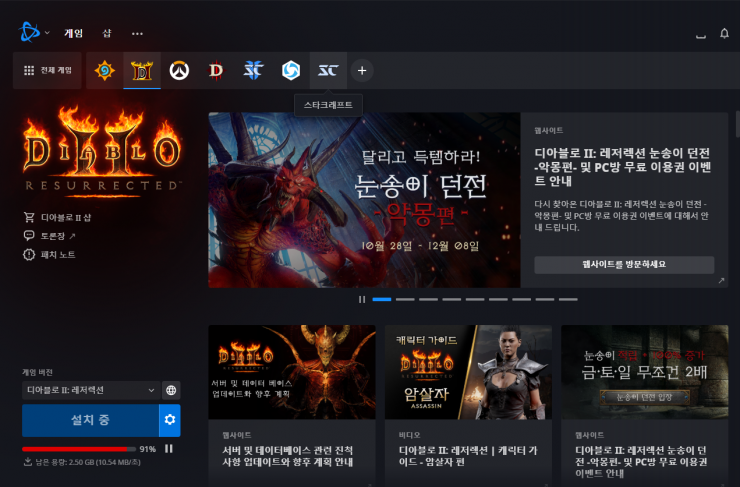
Task: Click the banner headline 디아블로 II: 레저렉션 눈송이 던전
Action: (x=623, y=167)
